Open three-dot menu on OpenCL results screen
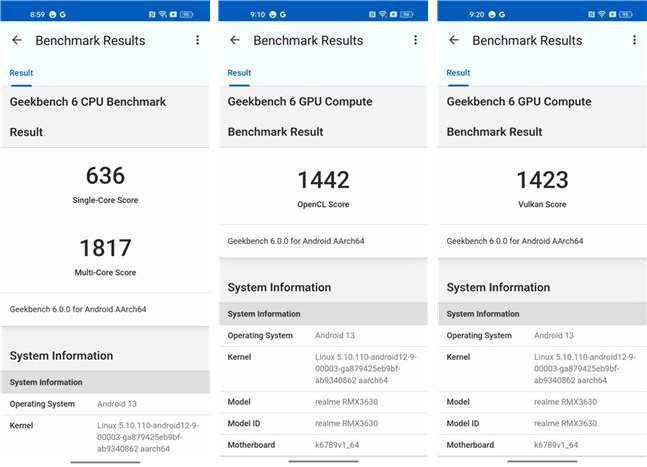The image size is (647, 467). click(415, 40)
